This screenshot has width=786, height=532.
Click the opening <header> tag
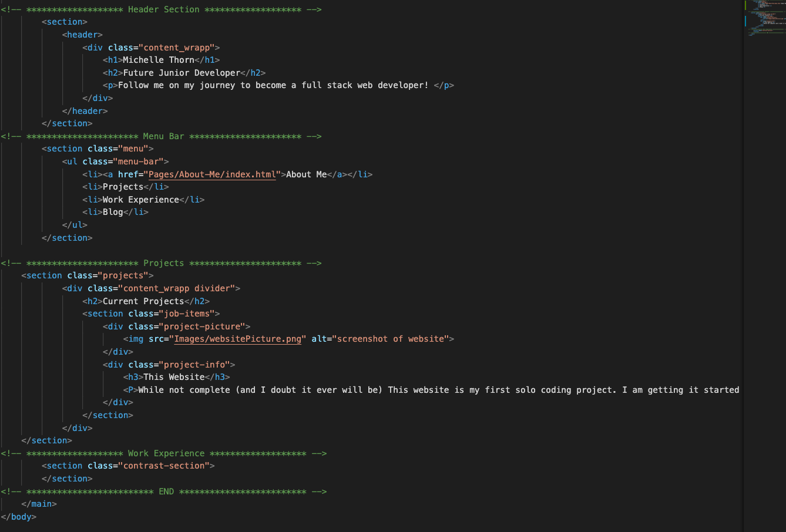click(82, 35)
